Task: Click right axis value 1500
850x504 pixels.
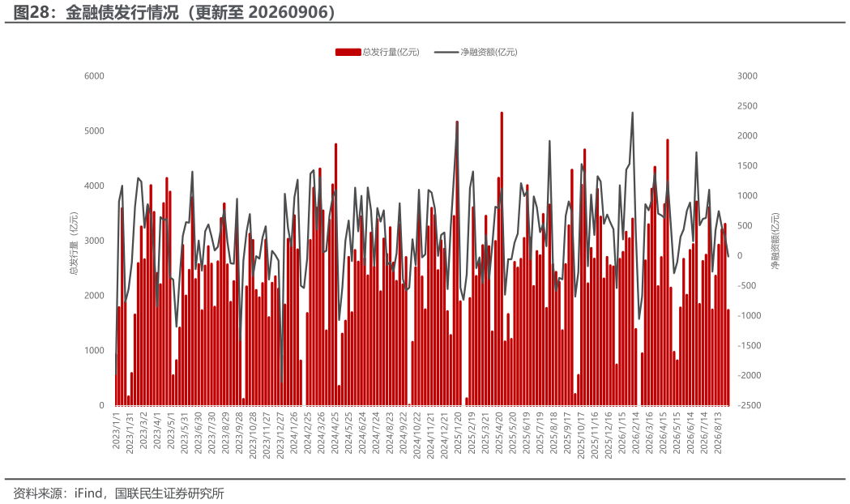Action: 747,166
